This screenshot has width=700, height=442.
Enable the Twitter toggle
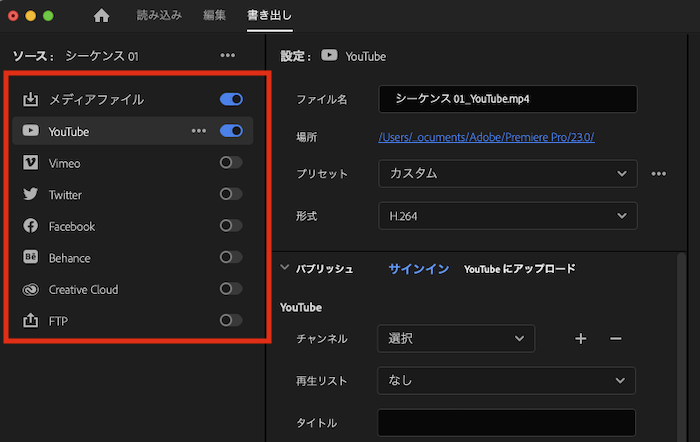(x=231, y=194)
